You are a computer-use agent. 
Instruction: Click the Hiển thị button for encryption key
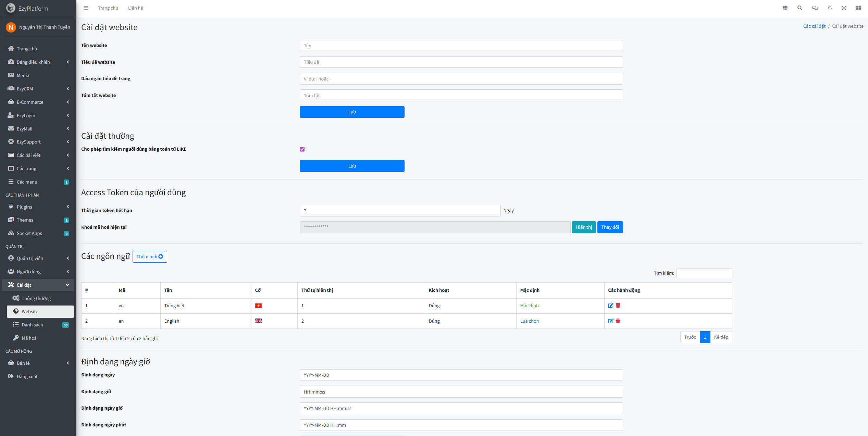[584, 227]
